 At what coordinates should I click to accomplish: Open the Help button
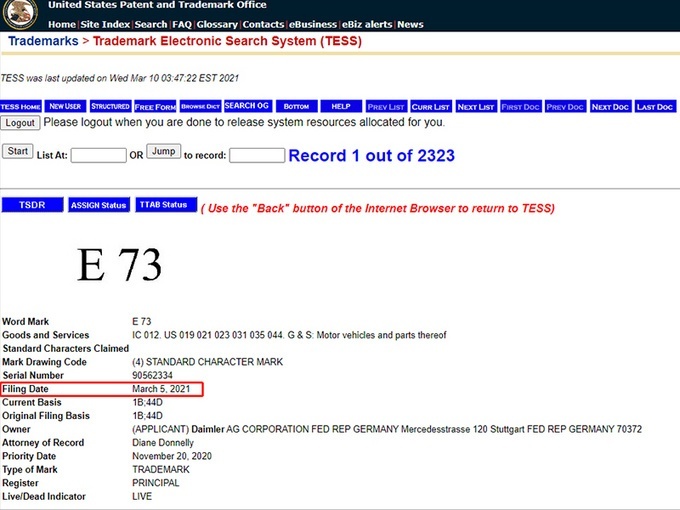(341, 107)
